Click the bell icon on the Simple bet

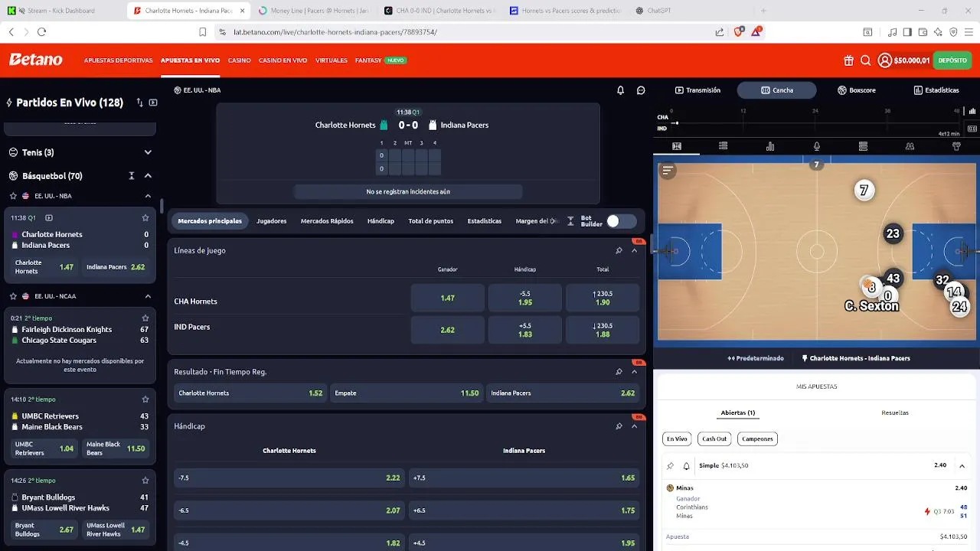(686, 466)
